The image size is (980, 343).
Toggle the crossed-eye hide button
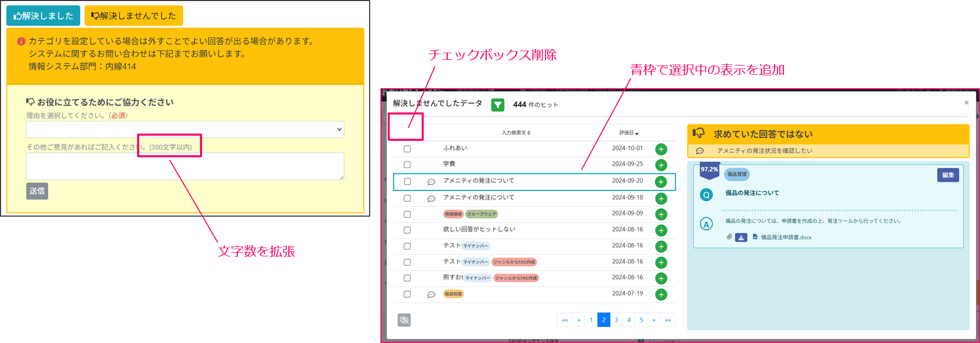click(x=404, y=320)
